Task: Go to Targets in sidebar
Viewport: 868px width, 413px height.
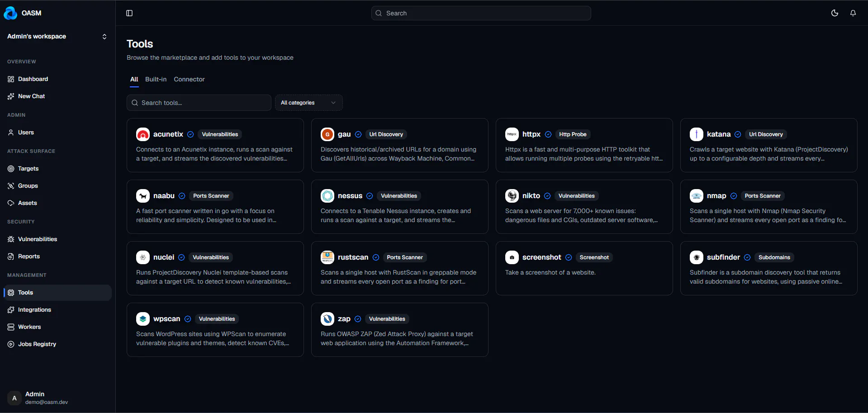Action: (57, 169)
